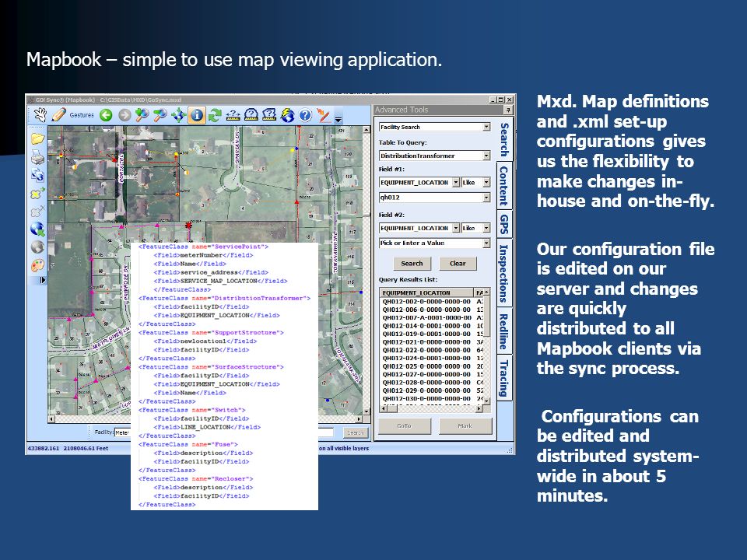Select the Zoom In magnifier tool

click(x=142, y=115)
